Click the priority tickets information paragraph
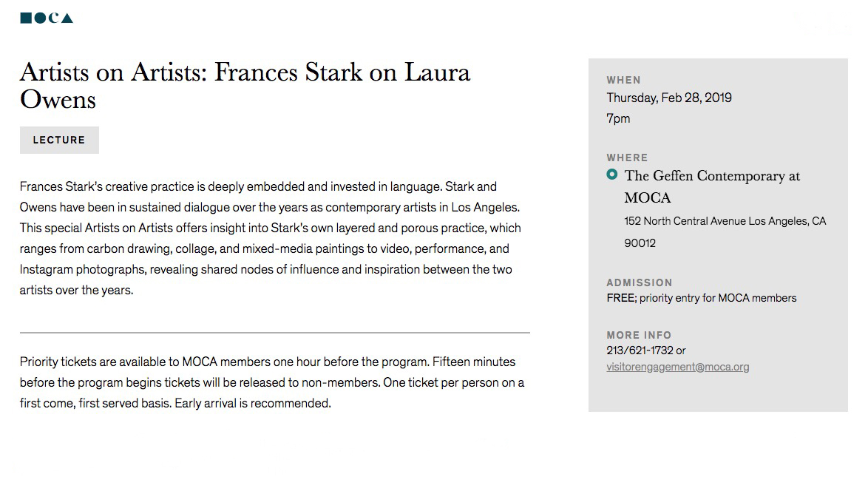This screenshot has width=868, height=491. tap(272, 382)
